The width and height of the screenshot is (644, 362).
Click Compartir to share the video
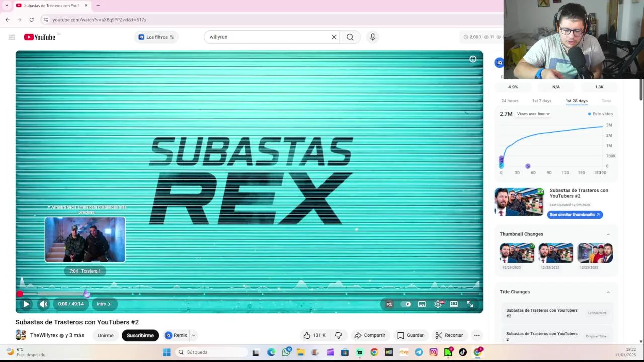click(x=370, y=335)
